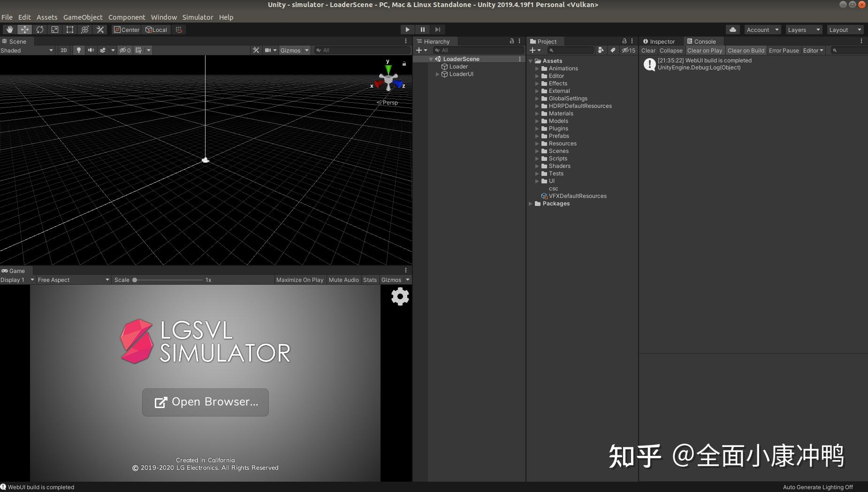The width and height of the screenshot is (868, 492).
Task: Select the Scale tool
Action: [55, 30]
